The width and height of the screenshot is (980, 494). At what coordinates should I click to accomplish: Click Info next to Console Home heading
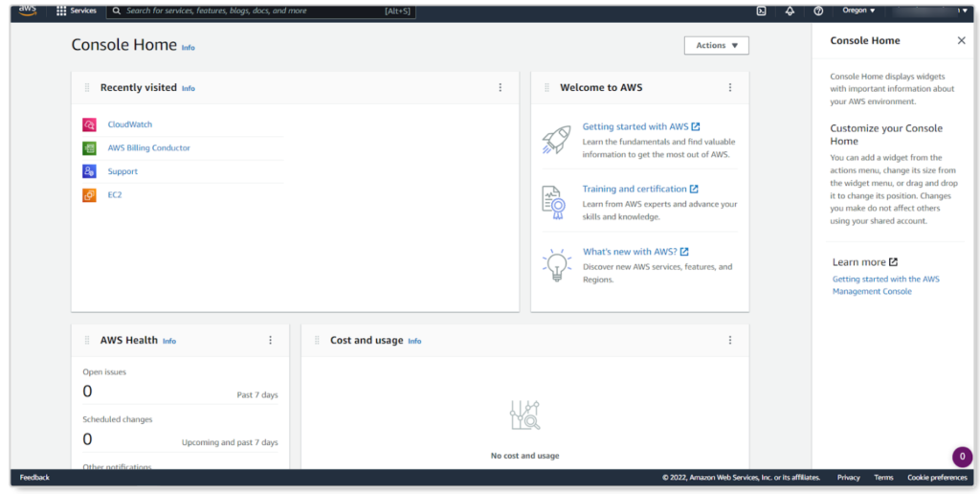point(189,48)
